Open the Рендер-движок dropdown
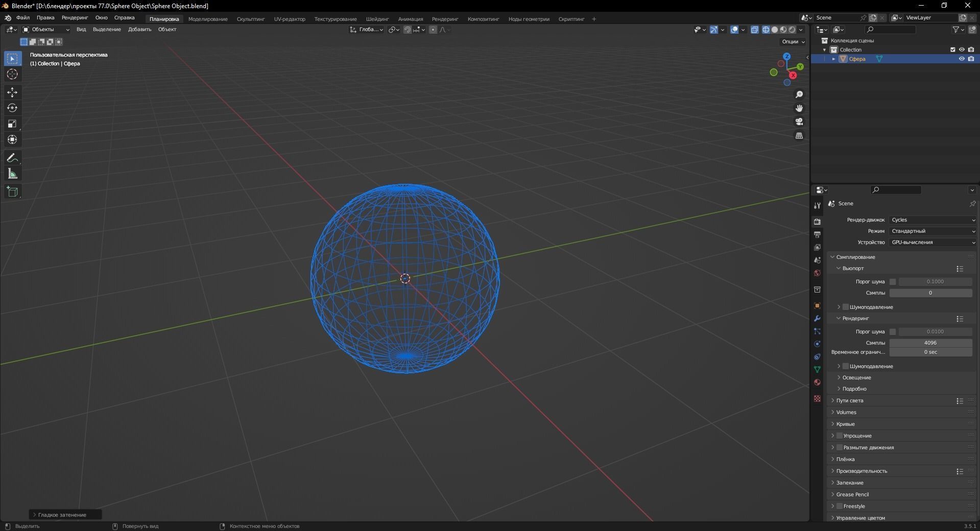This screenshot has width=980, height=531. (x=932, y=220)
